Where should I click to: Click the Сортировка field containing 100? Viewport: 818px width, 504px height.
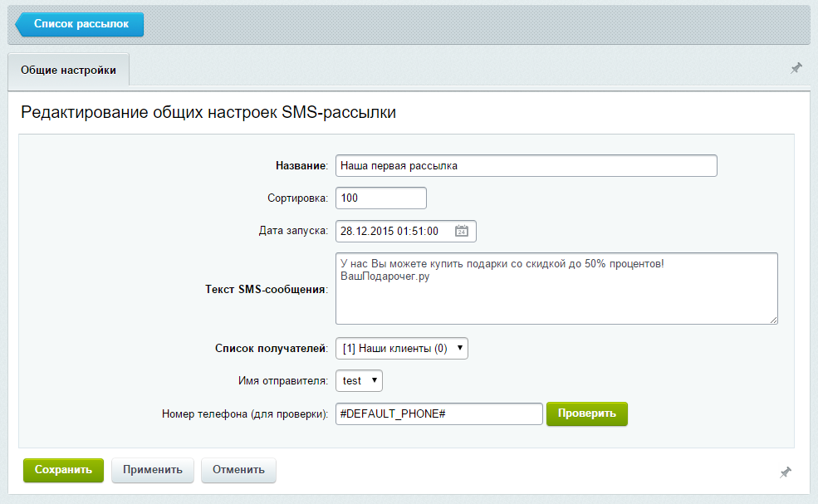pos(380,198)
